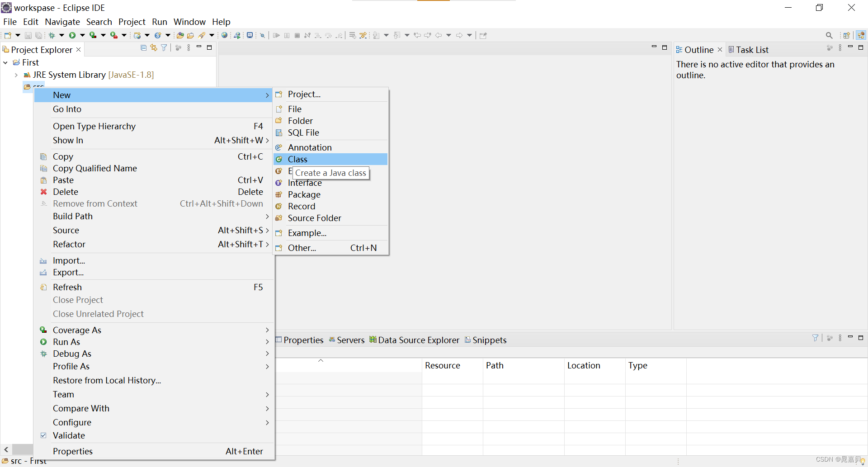Image resolution: width=868 pixels, height=467 pixels.
Task: Choose Package in the New submenu
Action: point(330,194)
